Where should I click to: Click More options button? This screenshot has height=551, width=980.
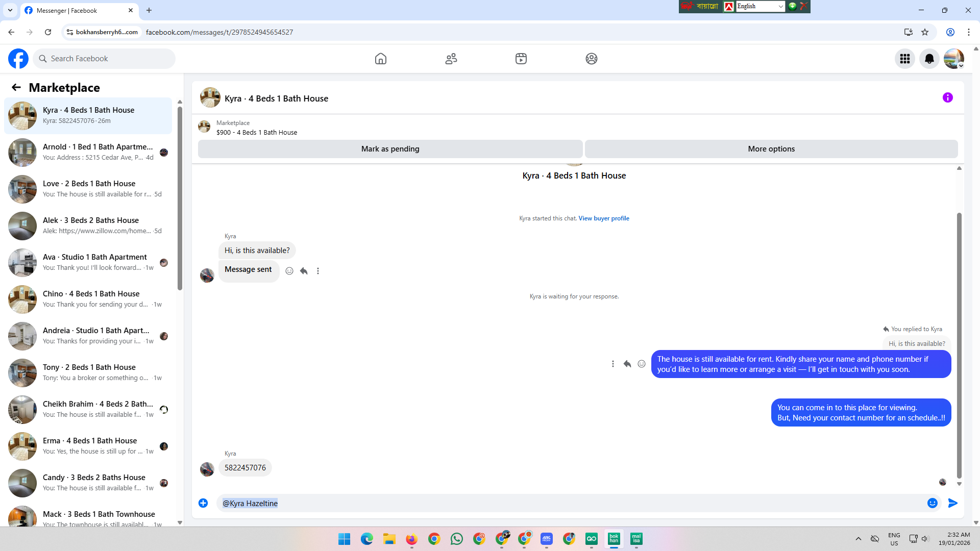771,149
